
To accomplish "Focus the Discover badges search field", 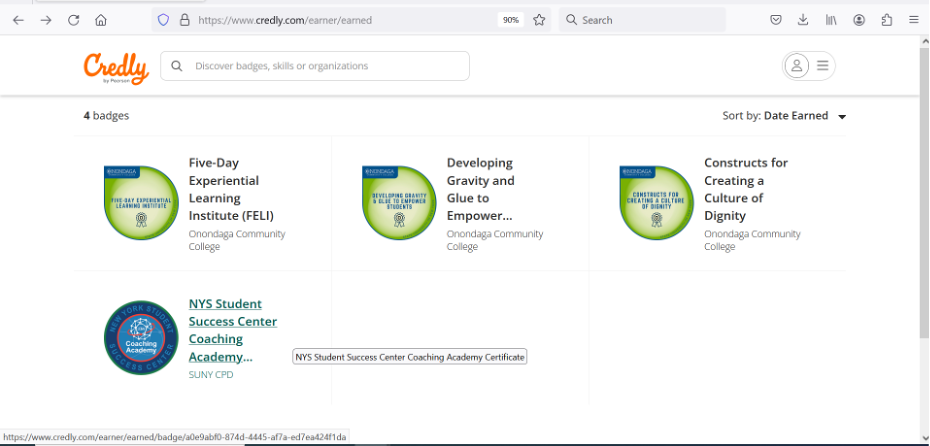I will click(x=315, y=66).
